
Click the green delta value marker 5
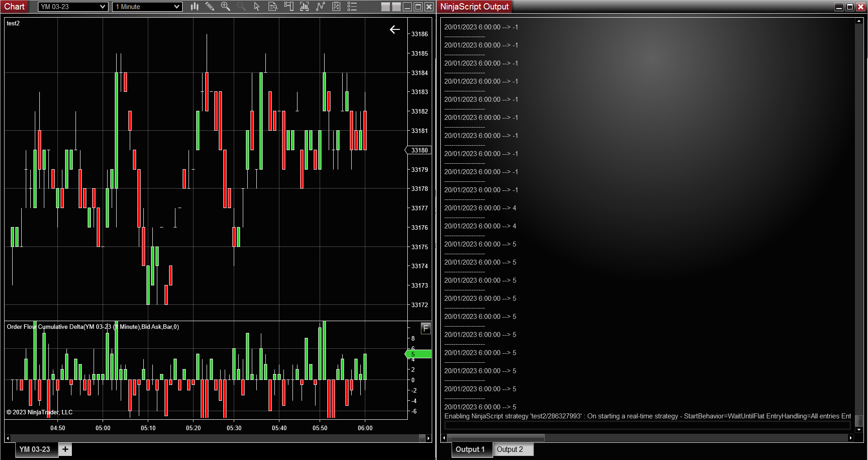click(419, 354)
